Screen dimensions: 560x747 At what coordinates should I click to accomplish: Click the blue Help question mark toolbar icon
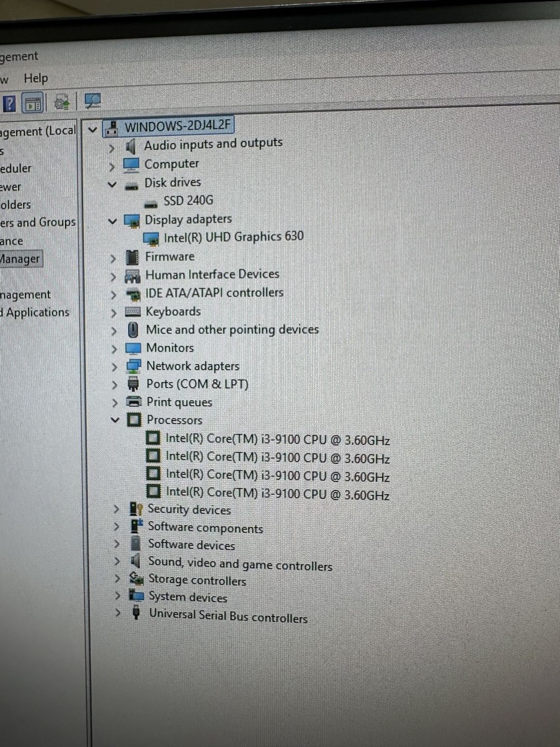click(x=9, y=104)
